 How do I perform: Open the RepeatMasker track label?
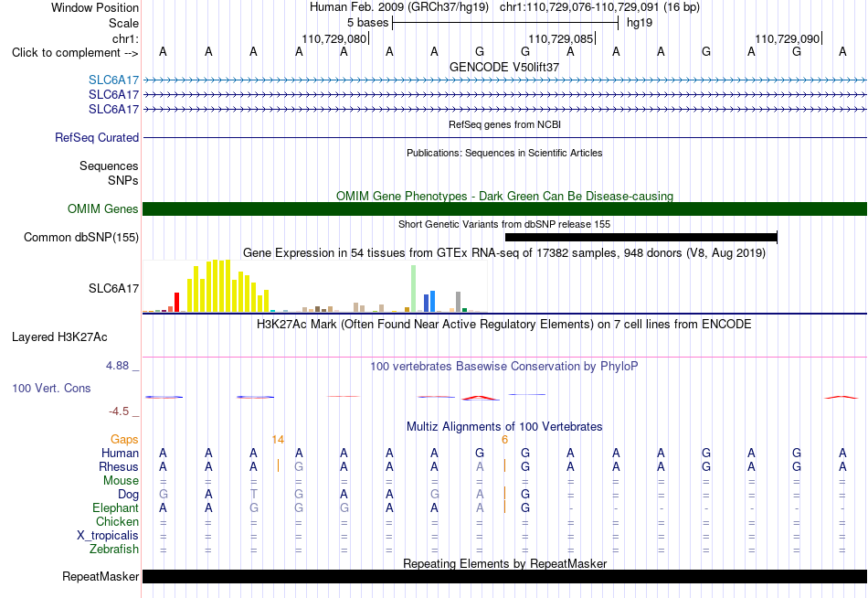[101, 576]
